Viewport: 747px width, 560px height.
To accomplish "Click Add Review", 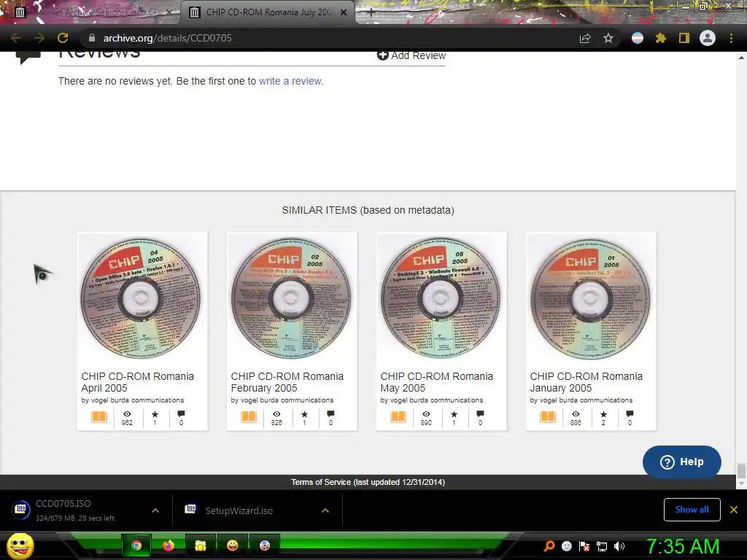I will coord(411,55).
